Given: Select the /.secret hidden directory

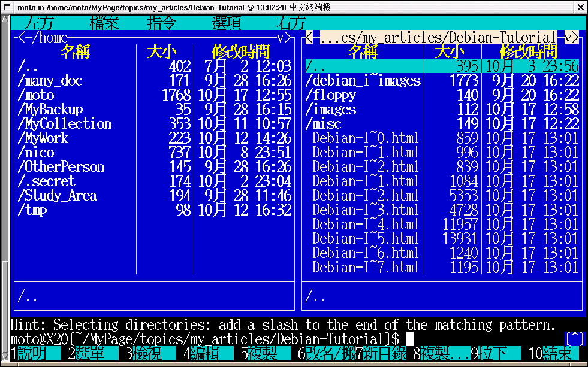Looking at the screenshot, I should [155, 181].
